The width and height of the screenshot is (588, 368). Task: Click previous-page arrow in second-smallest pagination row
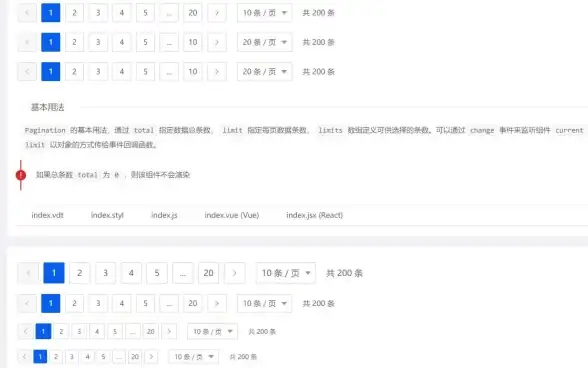click(x=26, y=331)
